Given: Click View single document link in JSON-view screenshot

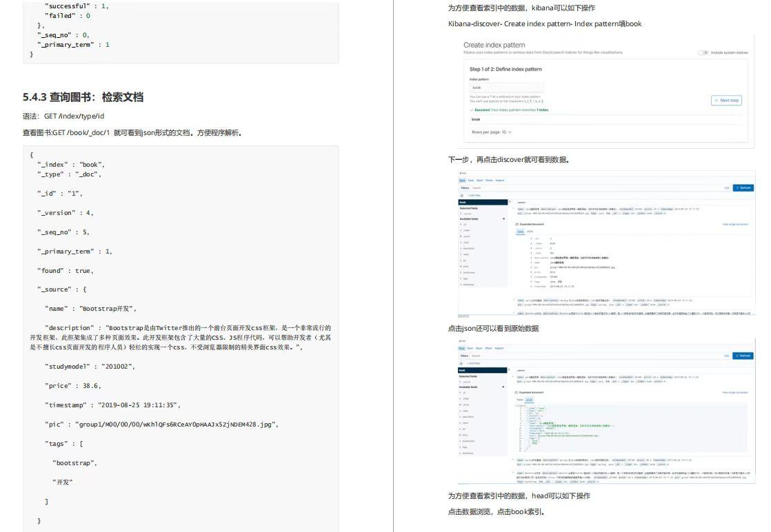Looking at the screenshot, I should [735, 393].
